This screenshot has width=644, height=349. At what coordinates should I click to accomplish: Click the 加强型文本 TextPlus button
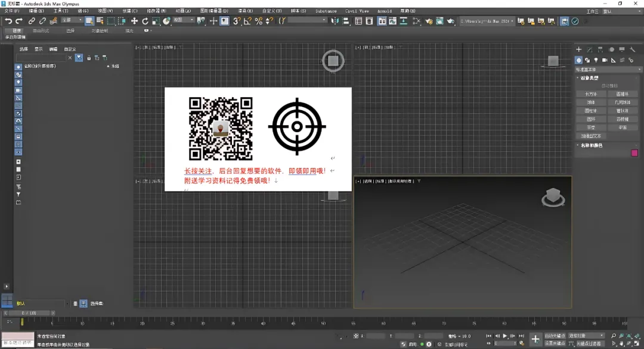pyautogui.click(x=590, y=136)
